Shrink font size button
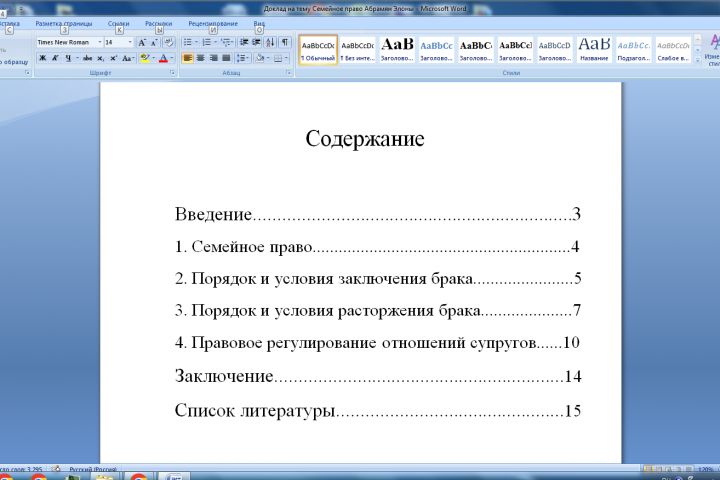Viewport: 720px width, 480px height. 154,43
